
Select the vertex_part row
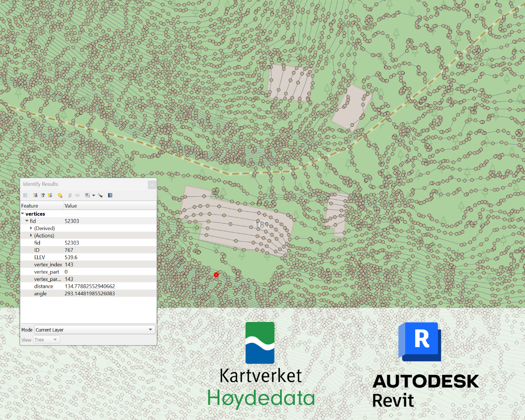(88, 272)
